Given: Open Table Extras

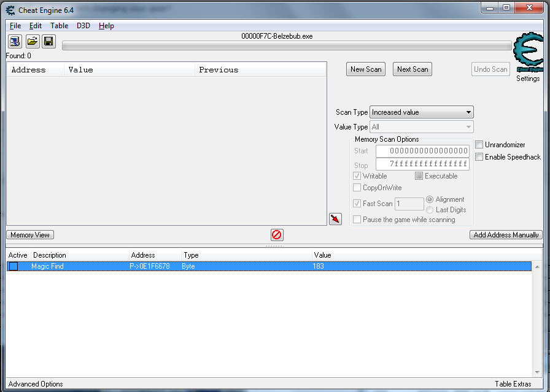Looking at the screenshot, I should click(x=513, y=383).
